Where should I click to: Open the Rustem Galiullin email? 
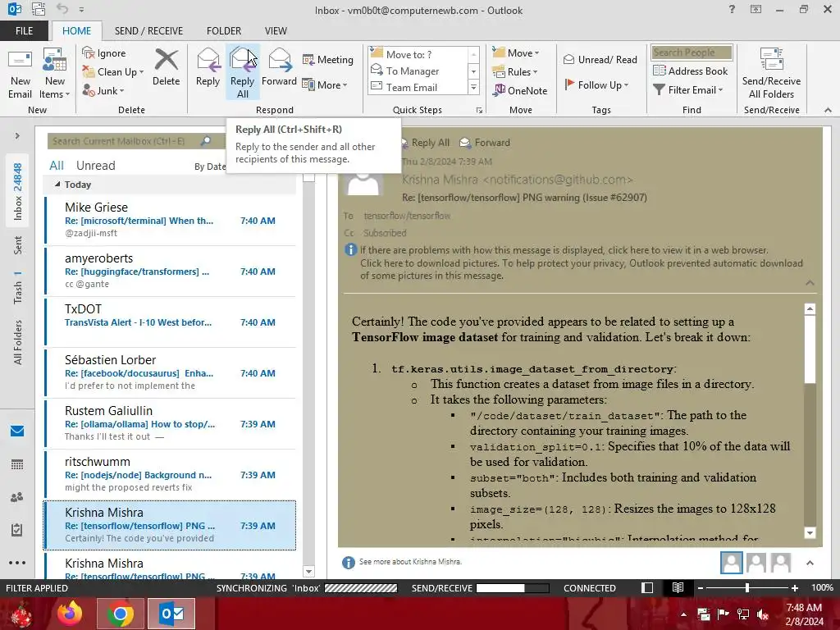(x=170, y=423)
